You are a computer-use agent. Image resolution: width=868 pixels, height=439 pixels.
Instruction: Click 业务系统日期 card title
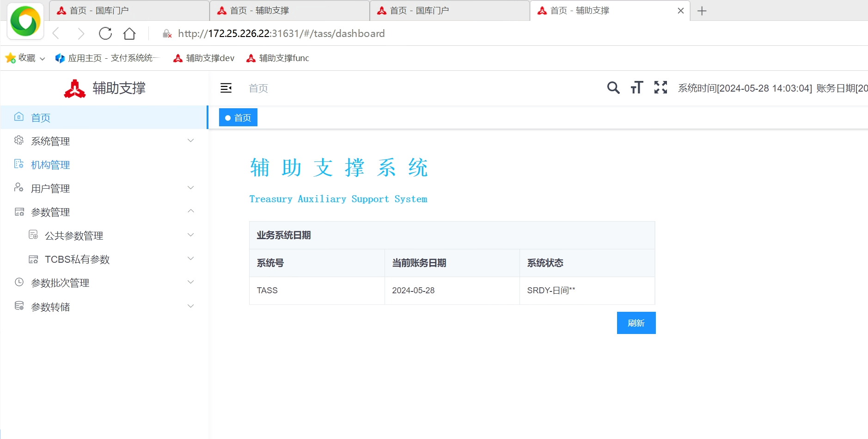point(284,235)
